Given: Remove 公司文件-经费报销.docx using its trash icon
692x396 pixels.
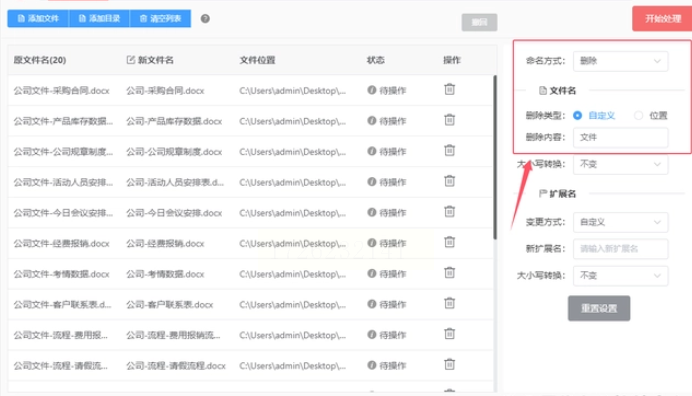Looking at the screenshot, I should (449, 242).
